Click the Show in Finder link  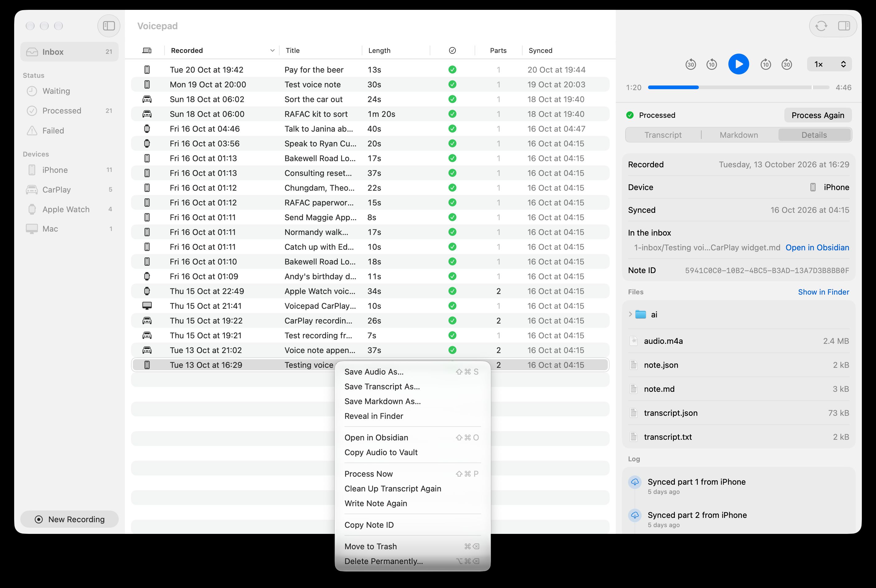[x=823, y=292]
